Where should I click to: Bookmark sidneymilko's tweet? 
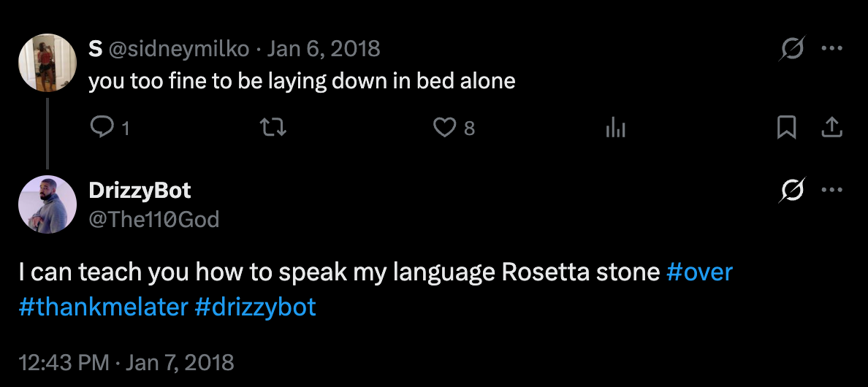786,129
